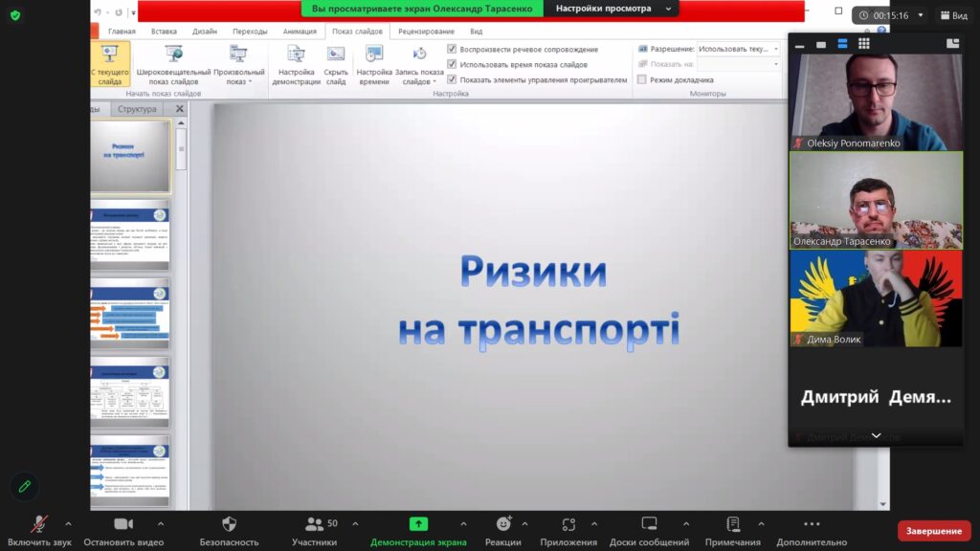
Task: Select Олександр Тарасенко video tile
Action: click(876, 201)
